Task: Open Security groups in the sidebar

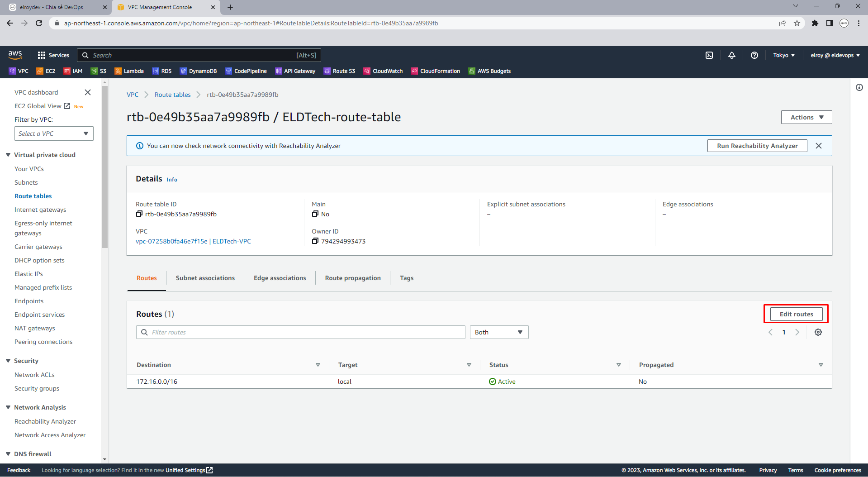Action: point(37,388)
